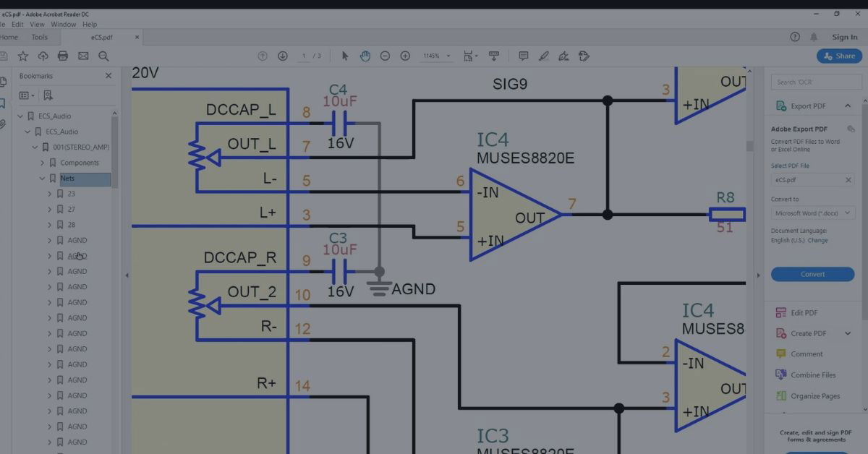Add new bookmark icon in Bookmarks panel
The image size is (868, 454).
(x=48, y=95)
